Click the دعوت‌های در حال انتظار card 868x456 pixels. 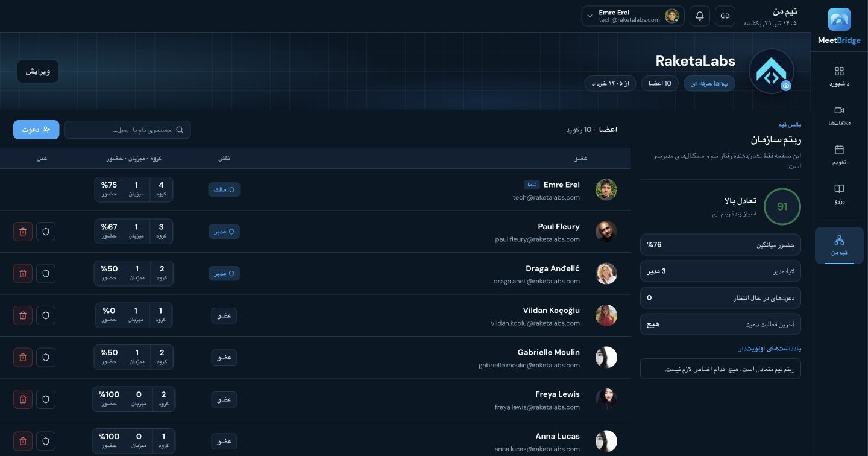(x=720, y=298)
